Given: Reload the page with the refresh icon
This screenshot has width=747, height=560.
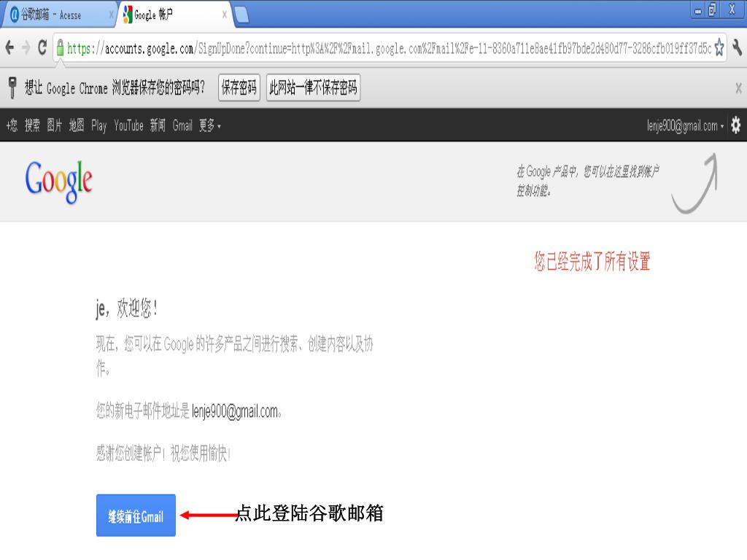Looking at the screenshot, I should (42, 47).
